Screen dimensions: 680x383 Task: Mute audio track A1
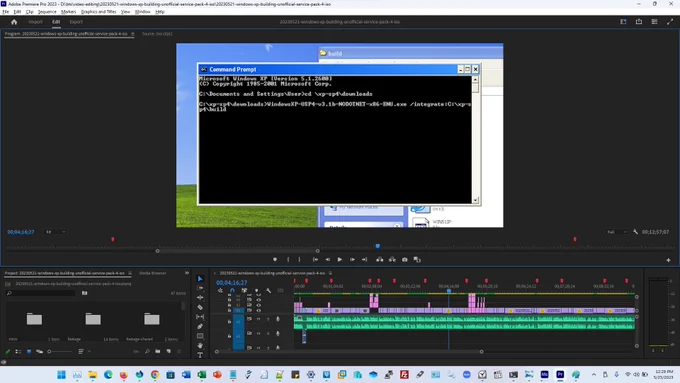[258, 319]
